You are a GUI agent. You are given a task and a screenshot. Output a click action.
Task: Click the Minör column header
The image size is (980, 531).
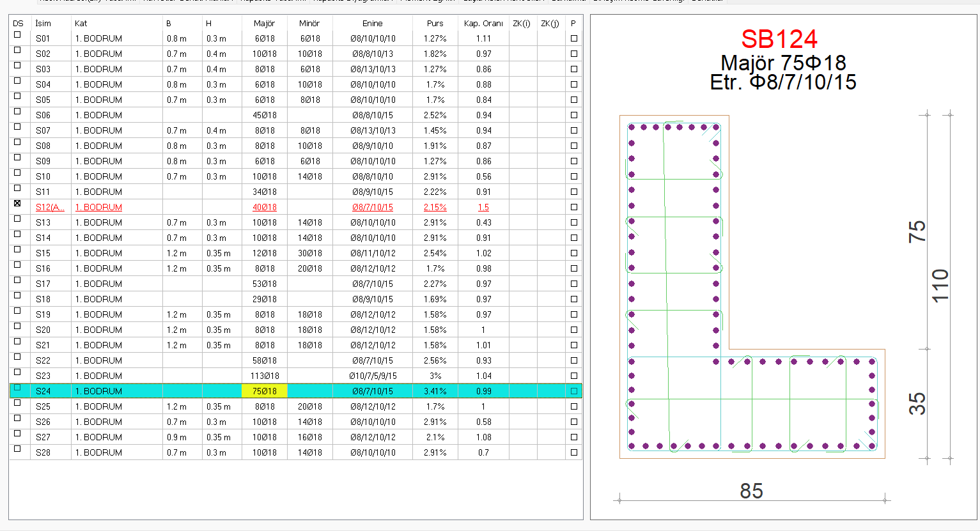(x=310, y=23)
